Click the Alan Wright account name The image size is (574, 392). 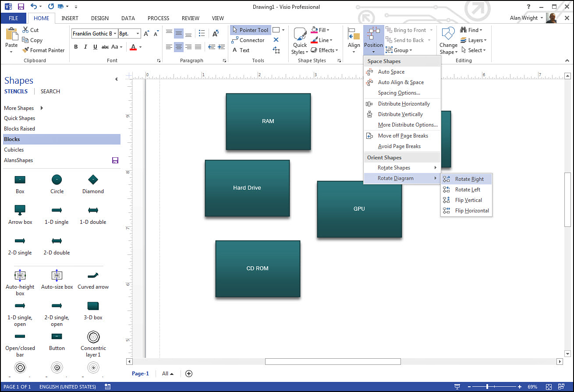point(524,18)
